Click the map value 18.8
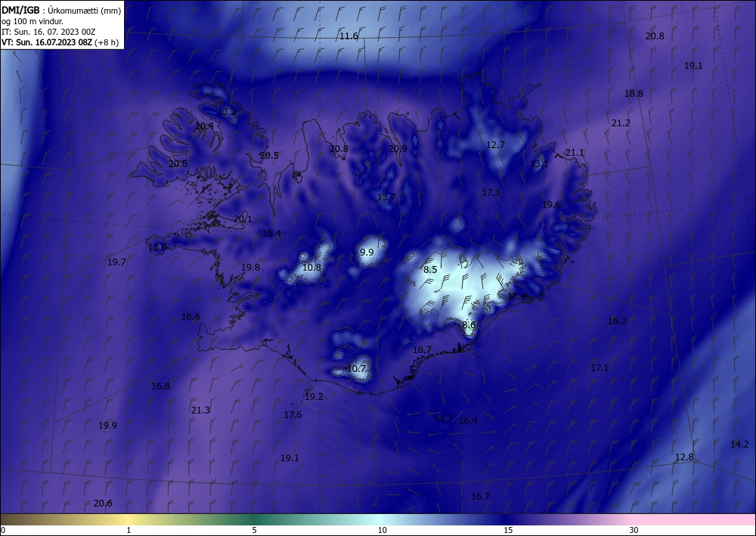The width and height of the screenshot is (756, 536). tap(634, 94)
